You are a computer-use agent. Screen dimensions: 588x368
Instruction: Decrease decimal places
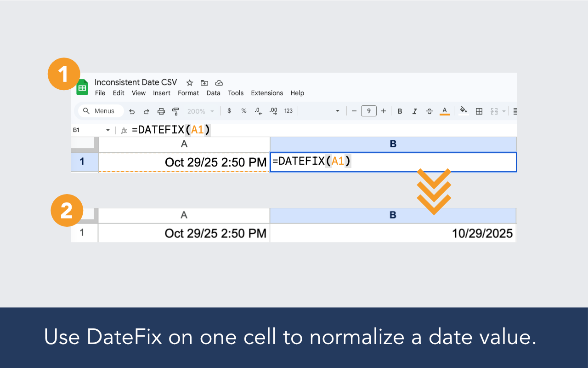(258, 111)
